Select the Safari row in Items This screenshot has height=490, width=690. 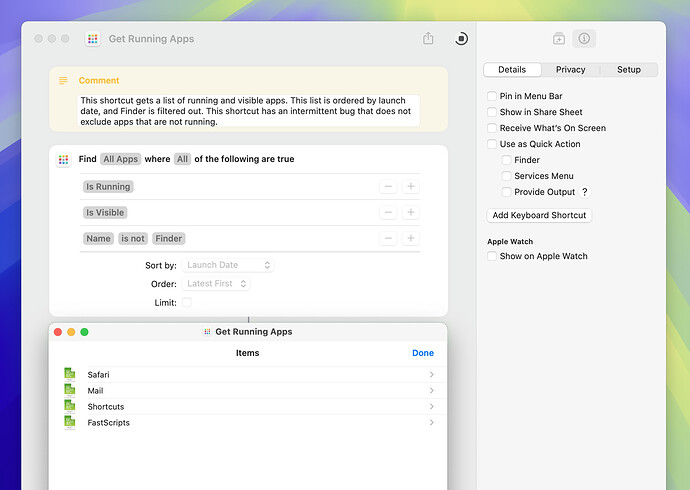click(x=249, y=374)
